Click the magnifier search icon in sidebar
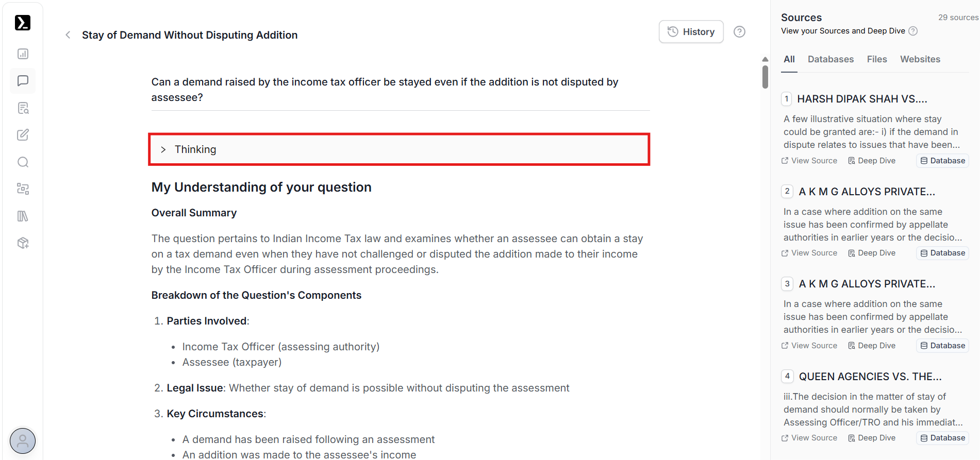The image size is (980, 460). click(x=23, y=162)
